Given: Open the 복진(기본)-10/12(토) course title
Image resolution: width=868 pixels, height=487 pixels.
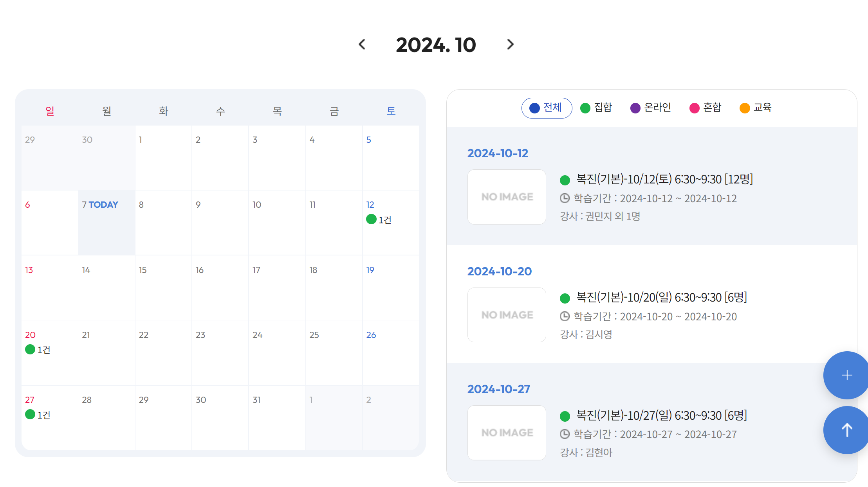Looking at the screenshot, I should tap(664, 180).
